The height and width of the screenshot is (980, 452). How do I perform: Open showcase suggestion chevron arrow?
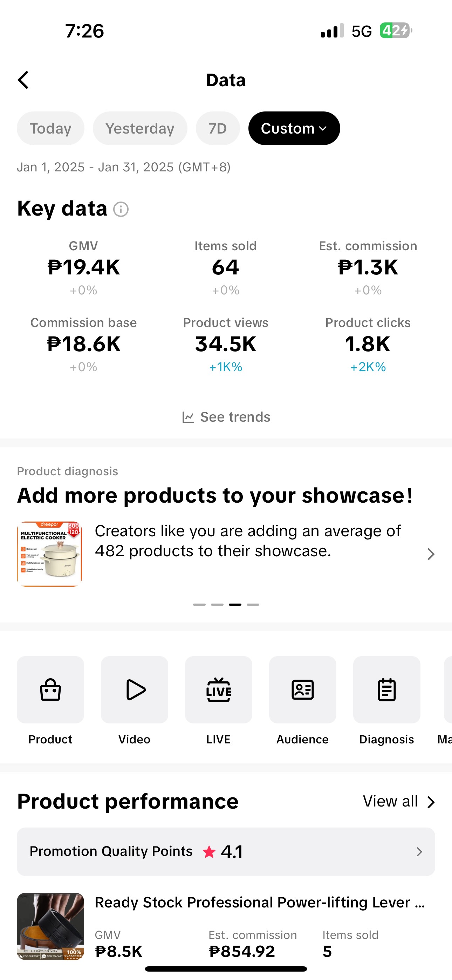430,554
